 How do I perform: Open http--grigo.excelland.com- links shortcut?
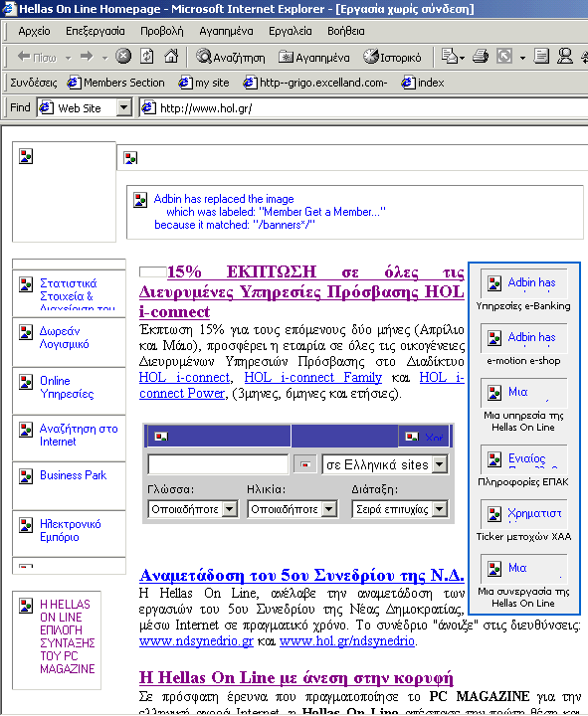[315, 83]
